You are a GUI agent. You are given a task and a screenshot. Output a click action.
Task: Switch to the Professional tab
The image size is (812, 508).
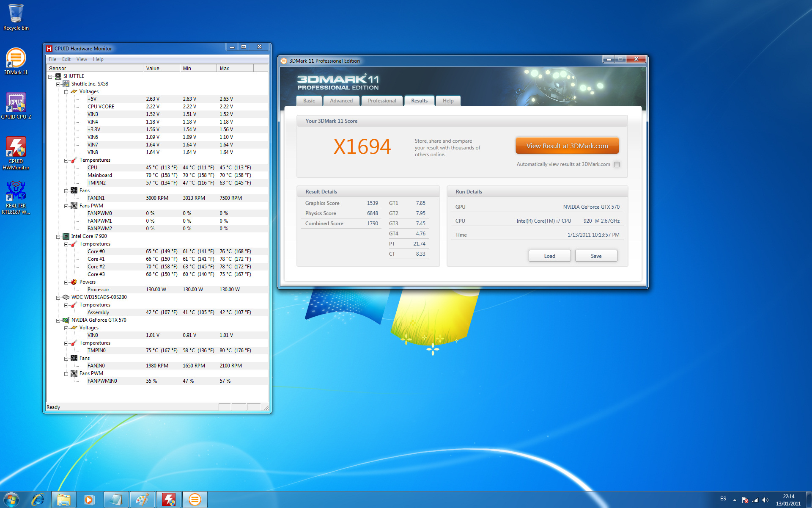click(x=381, y=101)
